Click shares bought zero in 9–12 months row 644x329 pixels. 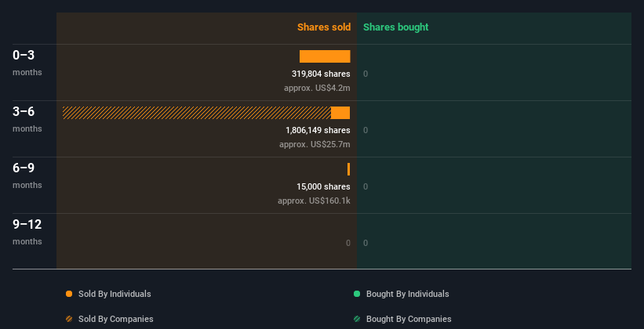point(366,243)
